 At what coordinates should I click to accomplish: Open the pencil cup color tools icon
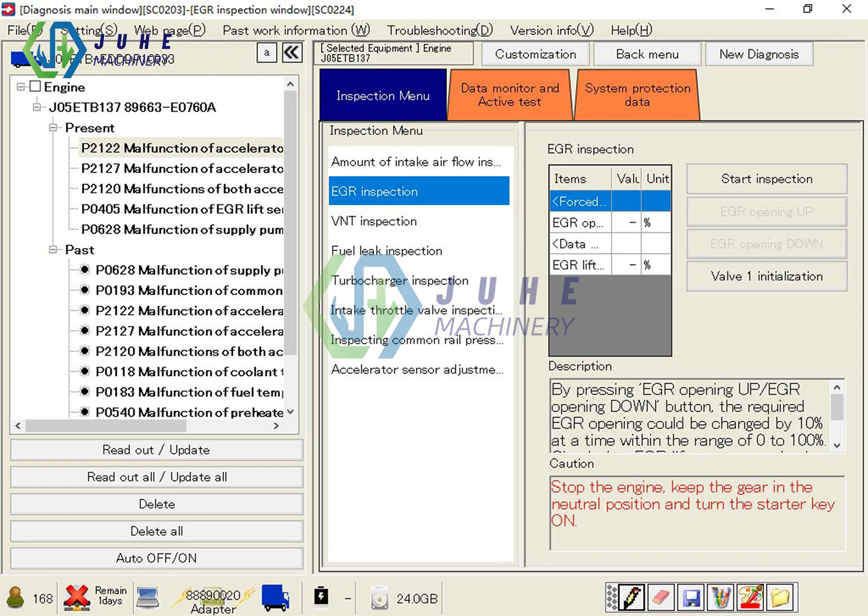(x=721, y=598)
